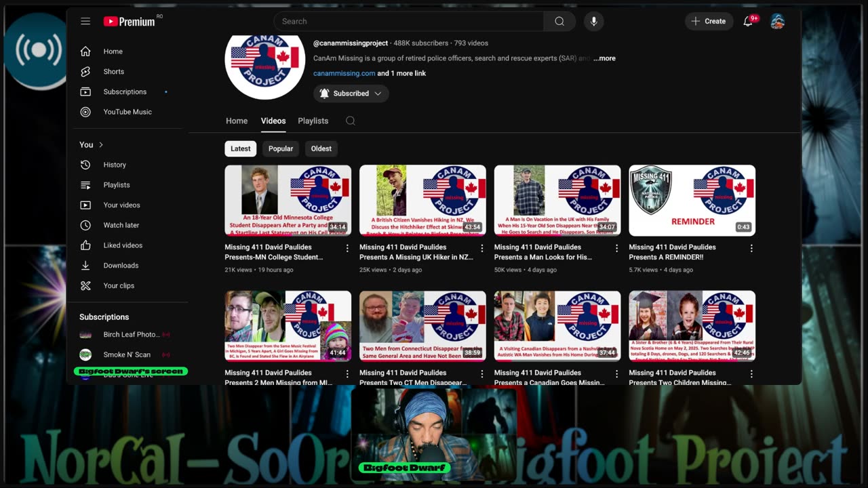
Task: Open YouTube Music in sidebar
Action: pyautogui.click(x=126, y=112)
